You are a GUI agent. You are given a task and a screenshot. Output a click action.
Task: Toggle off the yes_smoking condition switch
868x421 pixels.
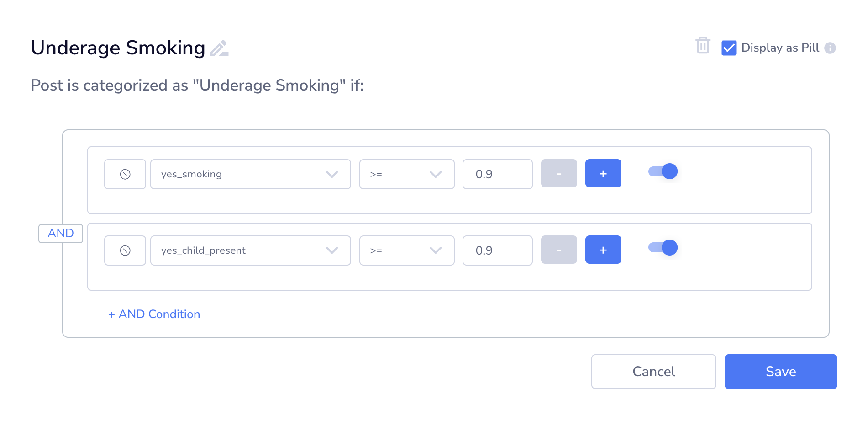tap(663, 171)
